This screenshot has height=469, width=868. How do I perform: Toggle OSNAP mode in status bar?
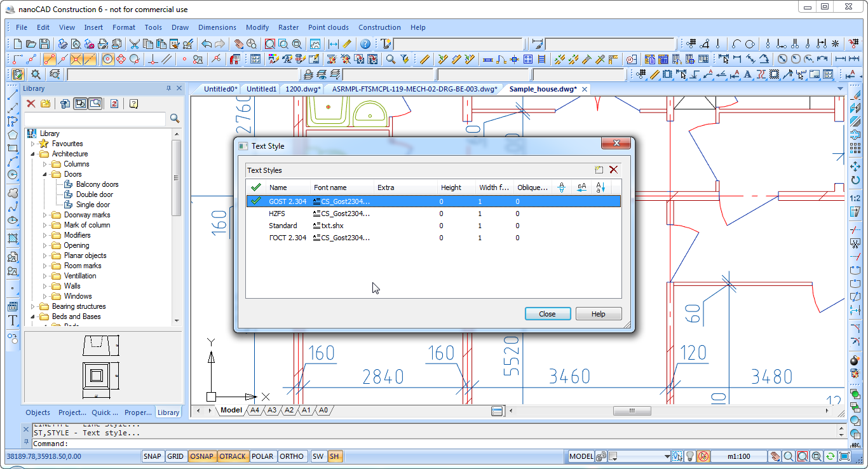click(201, 456)
